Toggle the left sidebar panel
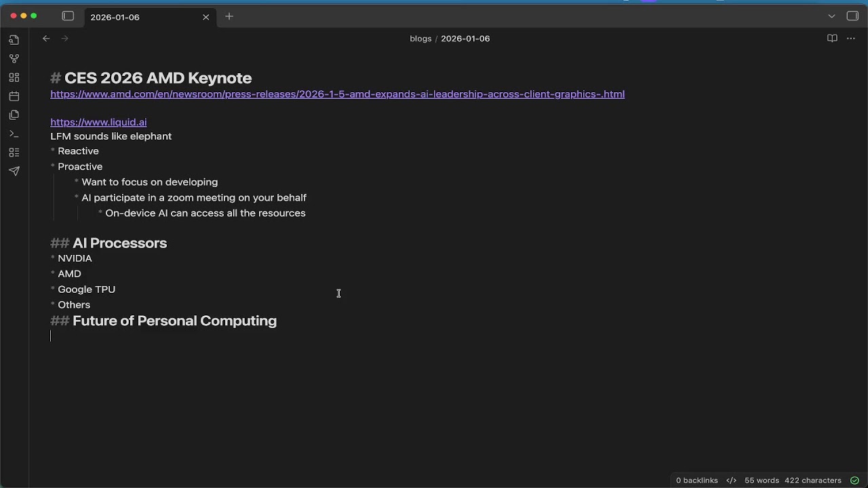Image resolution: width=868 pixels, height=488 pixels. tap(68, 16)
